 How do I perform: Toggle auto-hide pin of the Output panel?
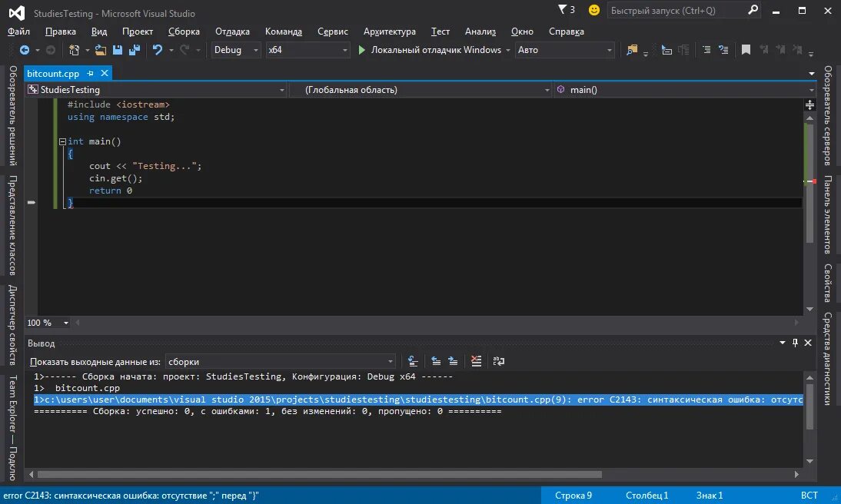[x=795, y=343]
